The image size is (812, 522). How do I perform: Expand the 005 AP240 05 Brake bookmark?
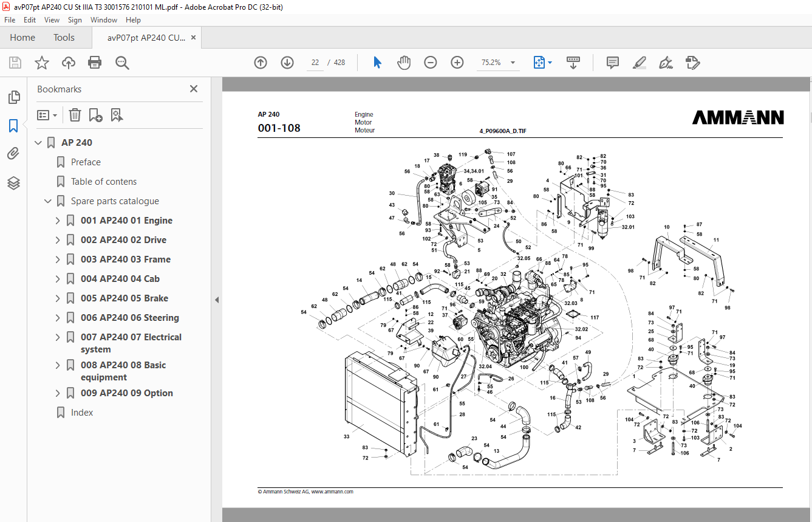point(58,298)
